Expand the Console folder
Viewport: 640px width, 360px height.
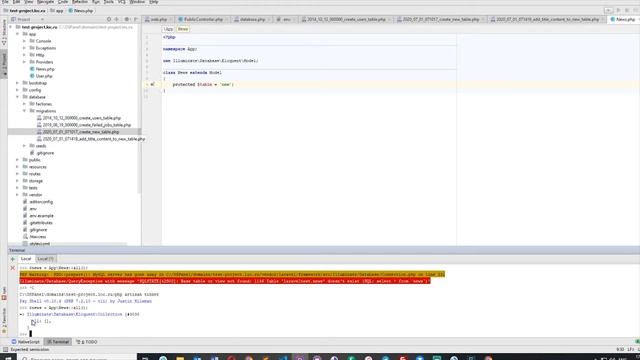tap(24, 41)
